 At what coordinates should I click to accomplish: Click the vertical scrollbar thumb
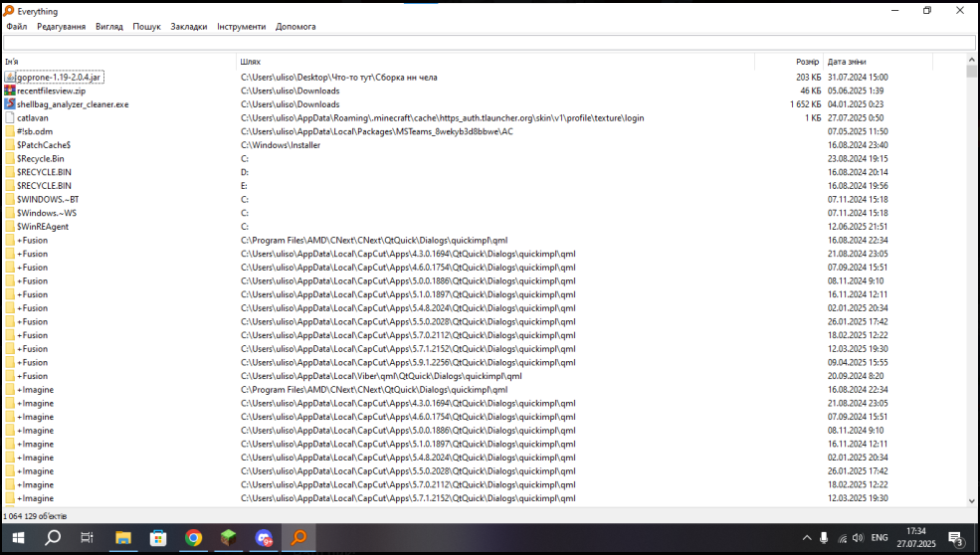point(971,72)
